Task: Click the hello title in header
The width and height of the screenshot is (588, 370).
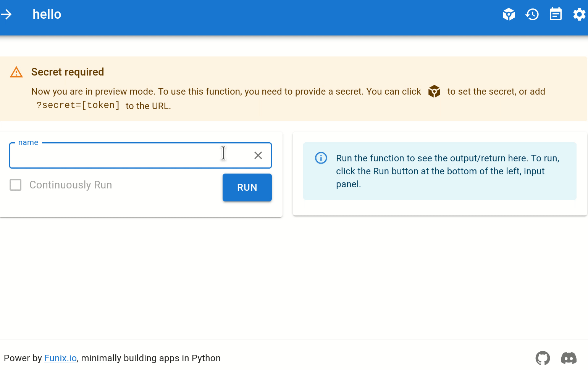Action: (47, 14)
